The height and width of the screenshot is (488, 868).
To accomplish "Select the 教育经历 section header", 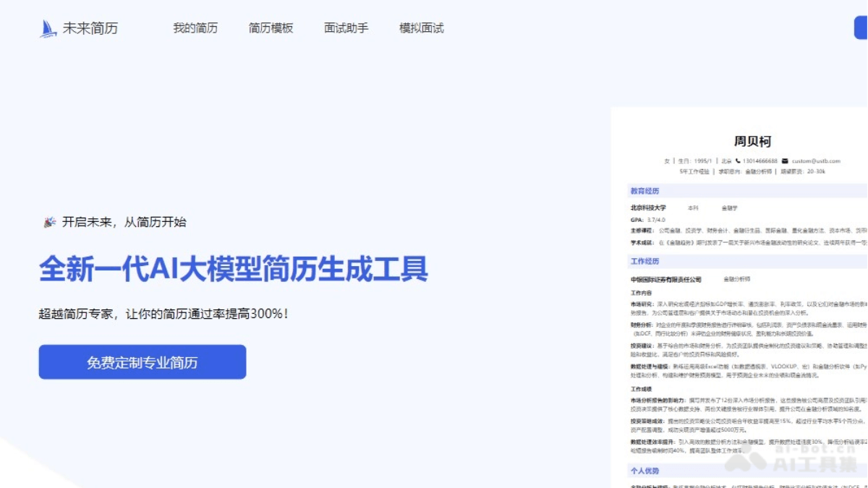I will point(646,189).
